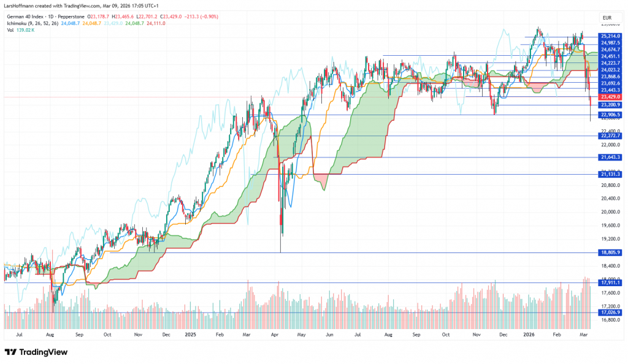Click the TradingView logo icon
The image size is (628, 364).
10,352
